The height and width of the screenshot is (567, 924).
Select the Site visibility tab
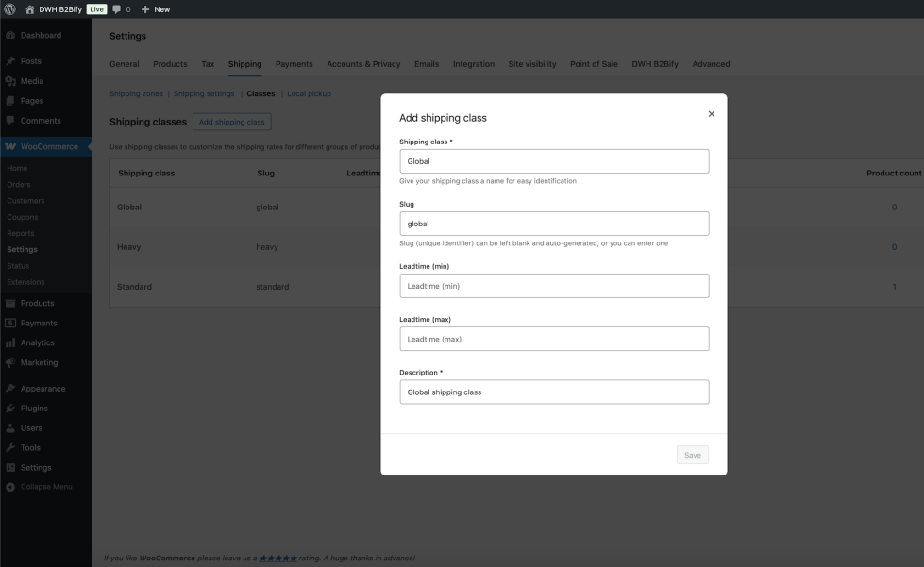531,64
